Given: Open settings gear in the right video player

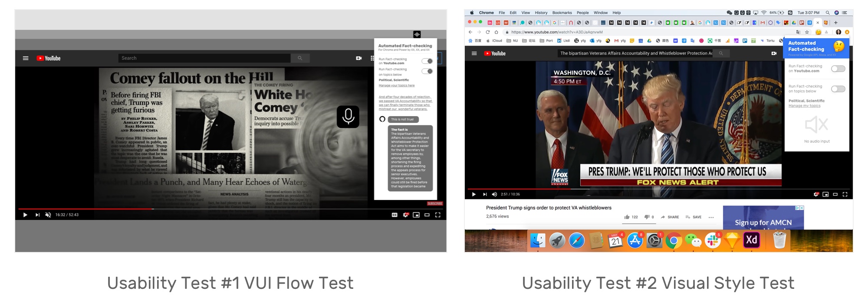Looking at the screenshot, I should 816,194.
